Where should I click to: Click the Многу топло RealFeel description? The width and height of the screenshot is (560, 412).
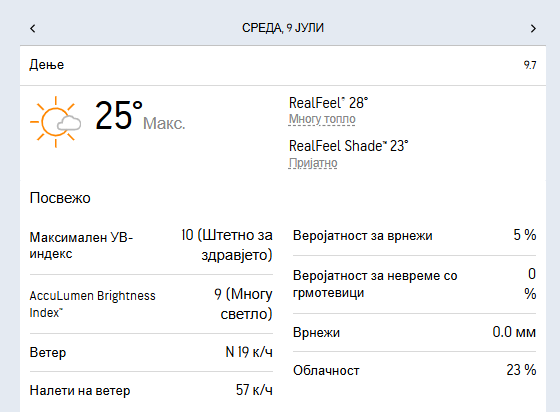point(322,119)
